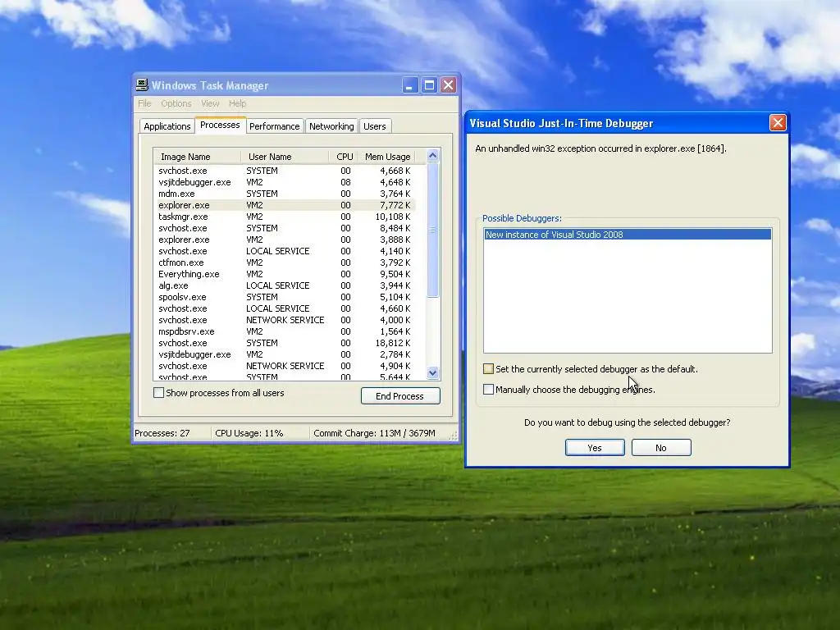
Task: Switch to the Performance tab
Action: 274,126
